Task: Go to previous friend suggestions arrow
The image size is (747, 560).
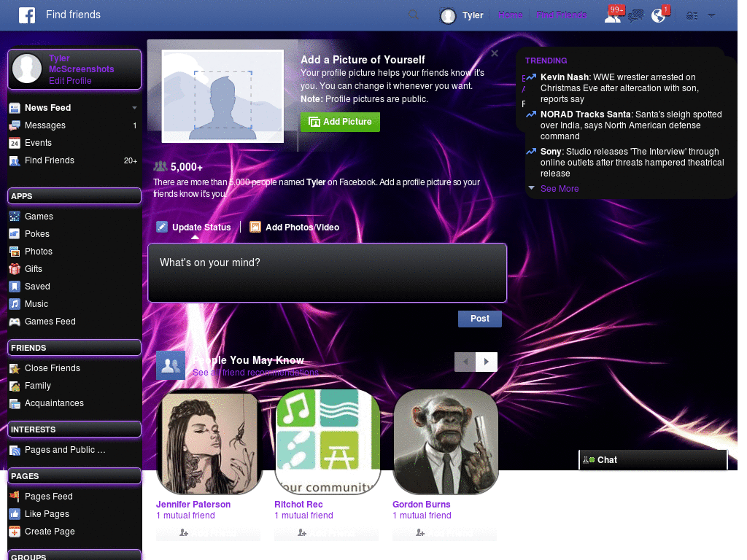Action: (x=465, y=362)
